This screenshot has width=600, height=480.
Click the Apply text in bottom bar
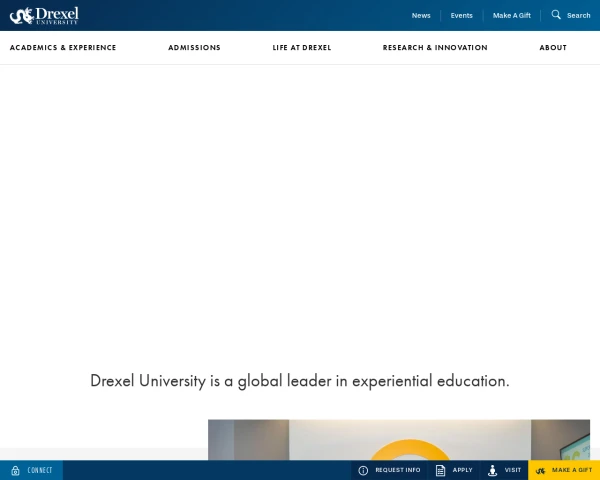(462, 470)
